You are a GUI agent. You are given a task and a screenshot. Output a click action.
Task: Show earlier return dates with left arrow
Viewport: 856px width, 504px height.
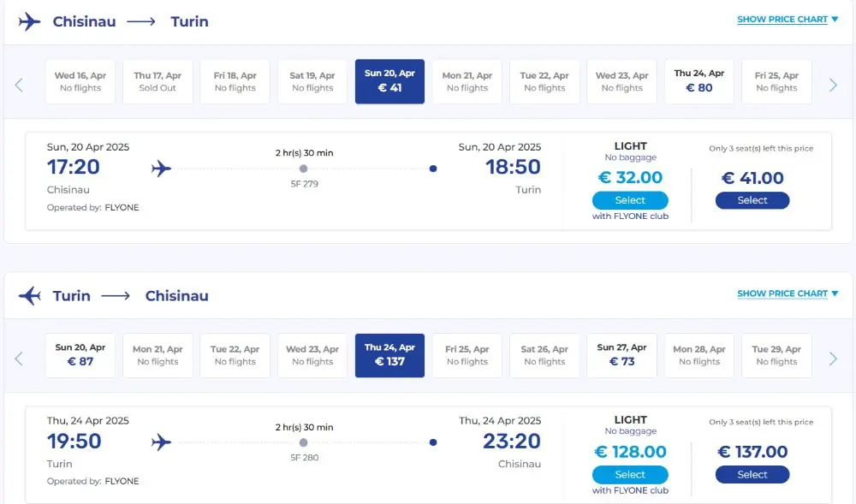19,359
